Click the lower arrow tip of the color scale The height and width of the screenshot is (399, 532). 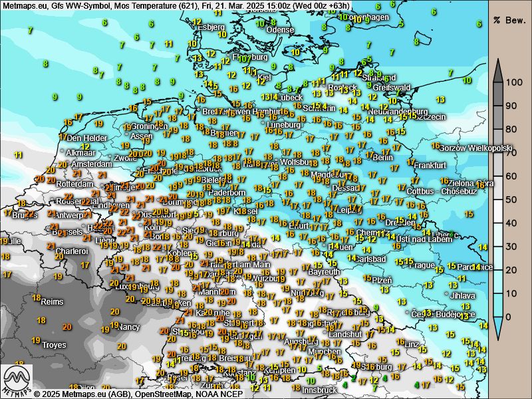(497, 331)
